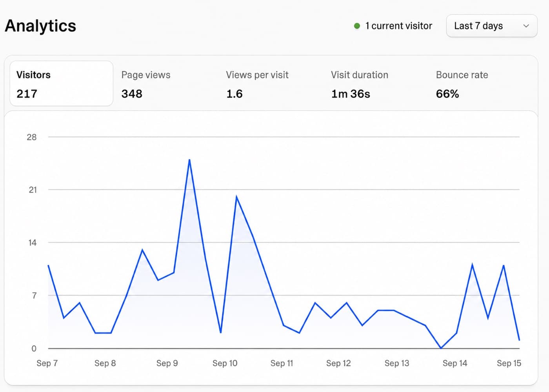The height and width of the screenshot is (392, 549).
Task: Click the 28 y-axis label
Action: pos(31,137)
